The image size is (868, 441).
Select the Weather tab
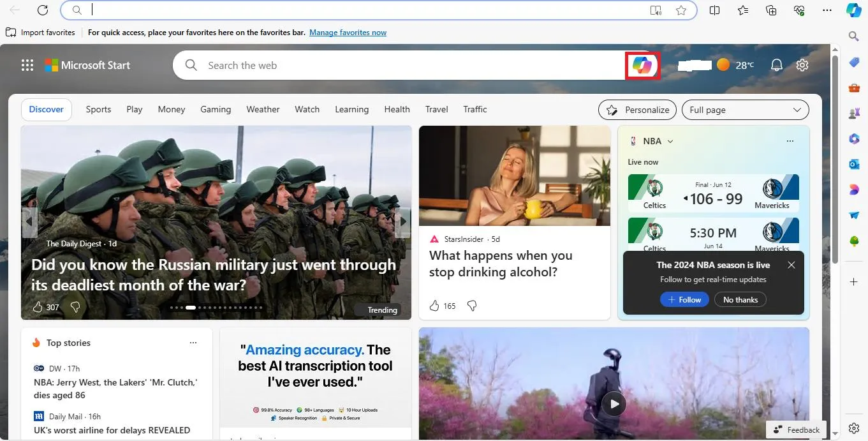point(263,109)
